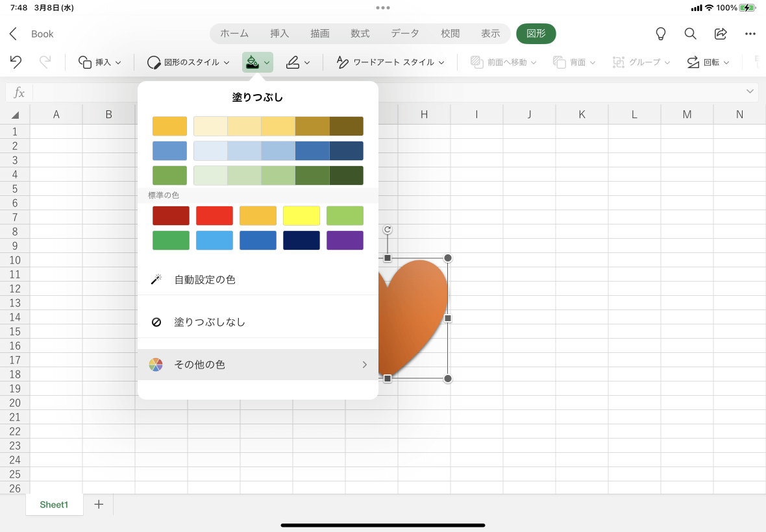Pick the darkest gold shade swatch
Screen dimensions: 766x532
[347, 126]
